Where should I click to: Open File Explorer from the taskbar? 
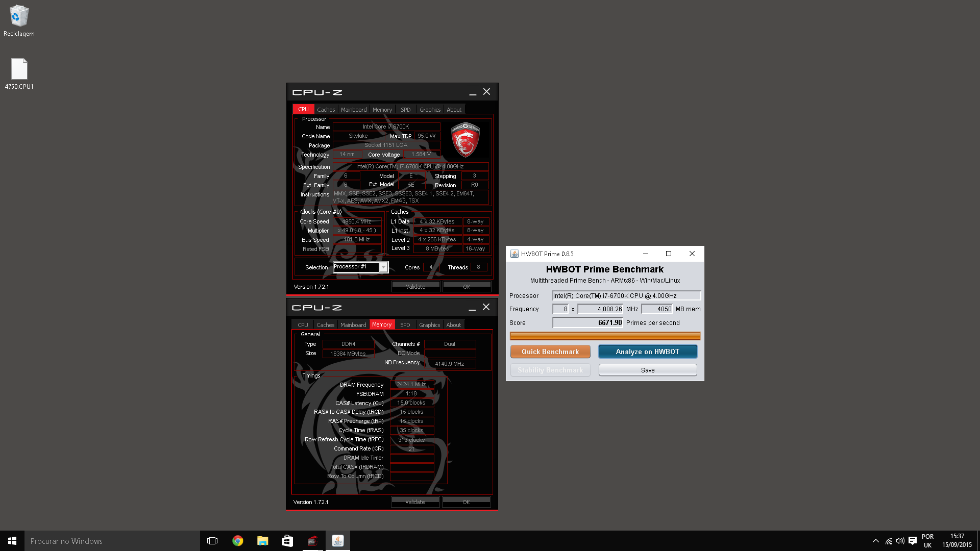pyautogui.click(x=262, y=541)
